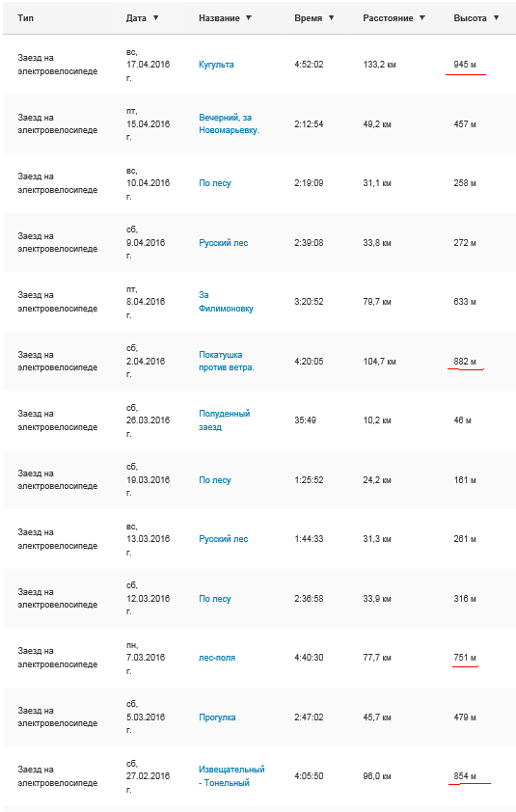The height and width of the screenshot is (812, 516).
Task: Open Русский лес ride from 13.03.2016
Action: (224, 539)
